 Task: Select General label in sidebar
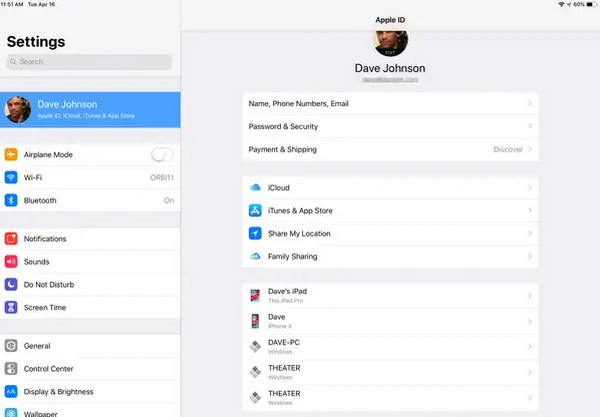(37, 346)
